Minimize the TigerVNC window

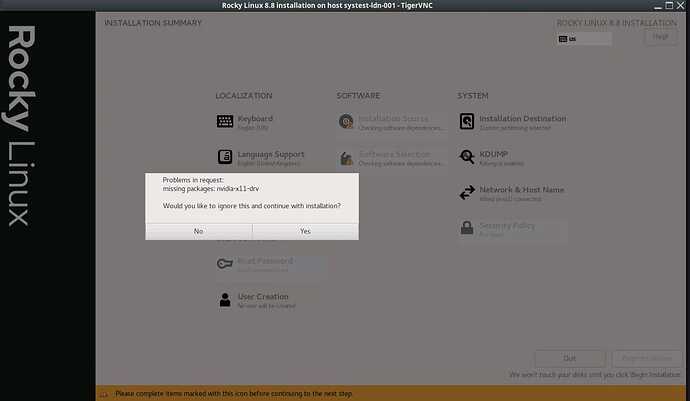point(658,6)
